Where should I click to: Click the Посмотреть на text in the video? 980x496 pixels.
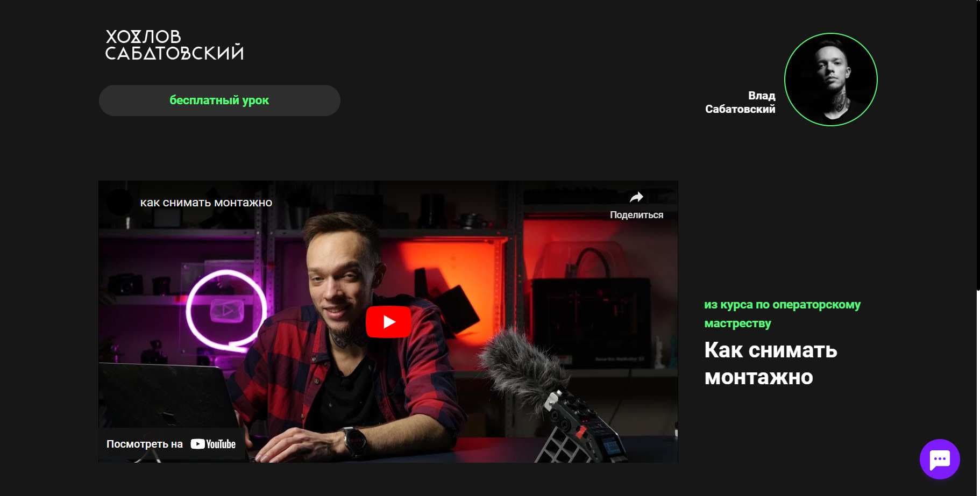pyautogui.click(x=145, y=444)
